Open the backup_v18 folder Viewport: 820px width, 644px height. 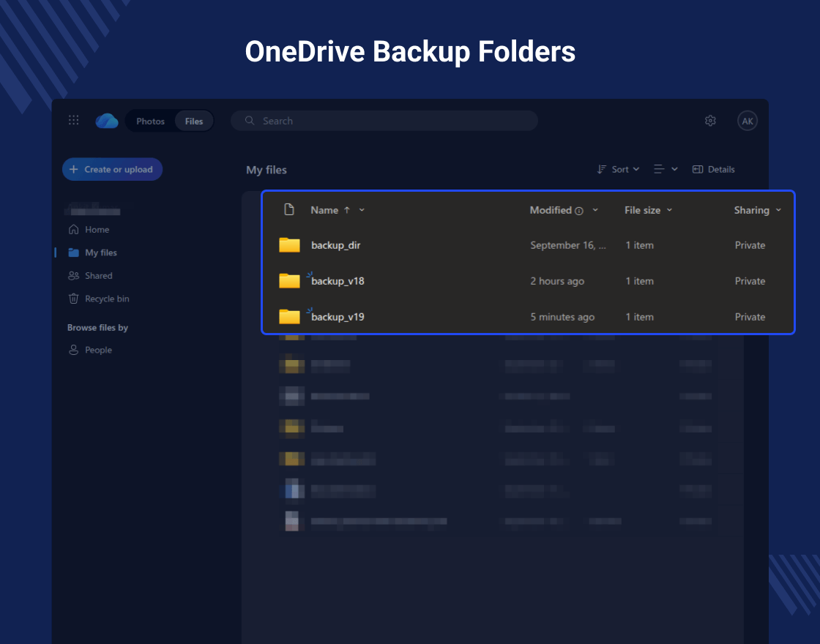(338, 281)
